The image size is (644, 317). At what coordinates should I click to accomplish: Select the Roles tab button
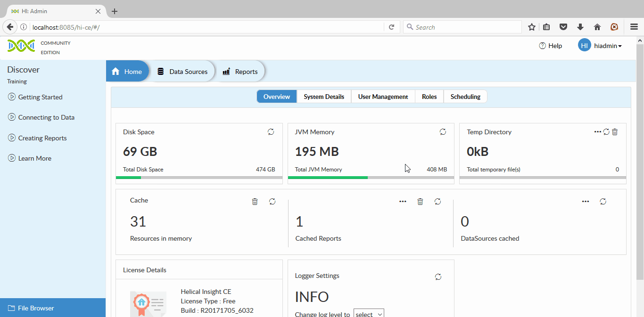click(429, 96)
